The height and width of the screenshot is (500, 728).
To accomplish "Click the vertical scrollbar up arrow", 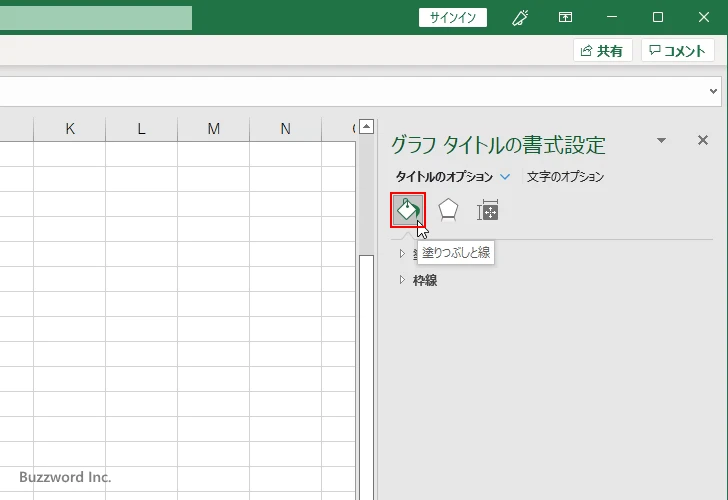I will [x=366, y=126].
